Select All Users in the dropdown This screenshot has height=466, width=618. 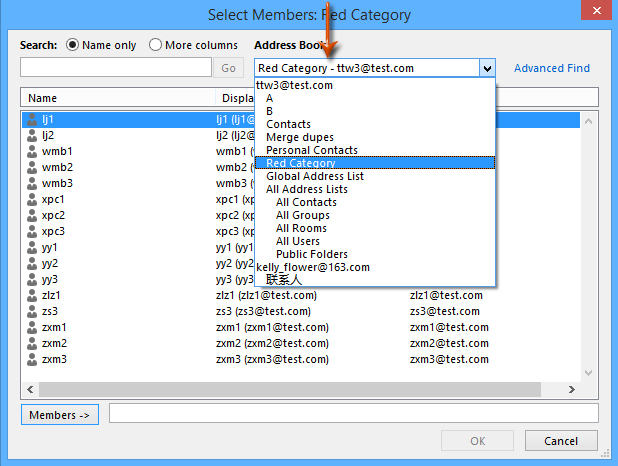pos(298,241)
